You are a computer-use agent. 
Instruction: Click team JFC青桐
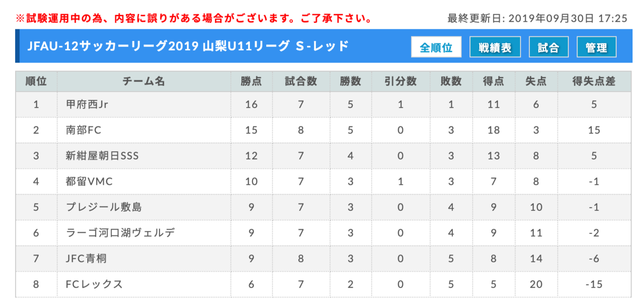coord(86,259)
